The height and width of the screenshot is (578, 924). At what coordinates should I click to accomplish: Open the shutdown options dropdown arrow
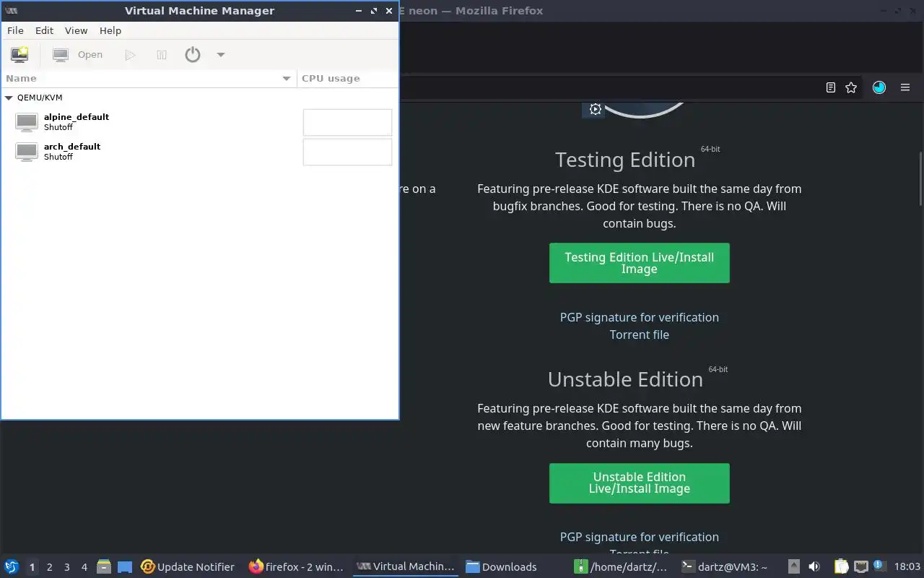(221, 54)
